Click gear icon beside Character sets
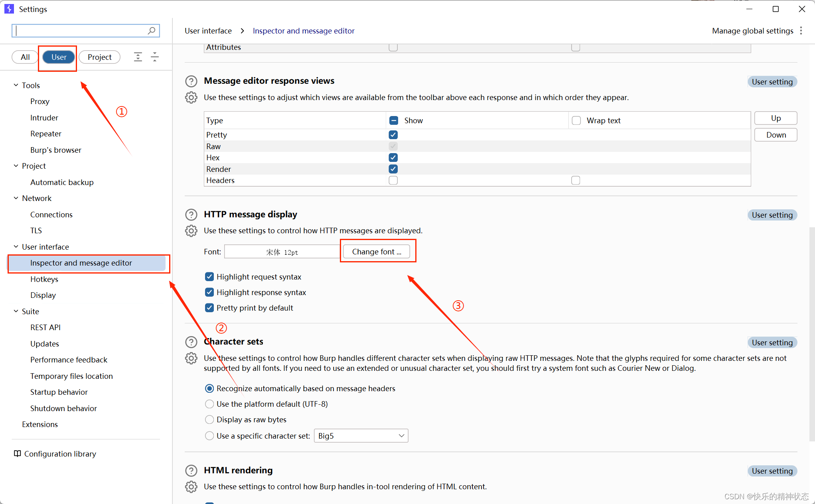The width and height of the screenshot is (815, 504). pyautogui.click(x=191, y=358)
